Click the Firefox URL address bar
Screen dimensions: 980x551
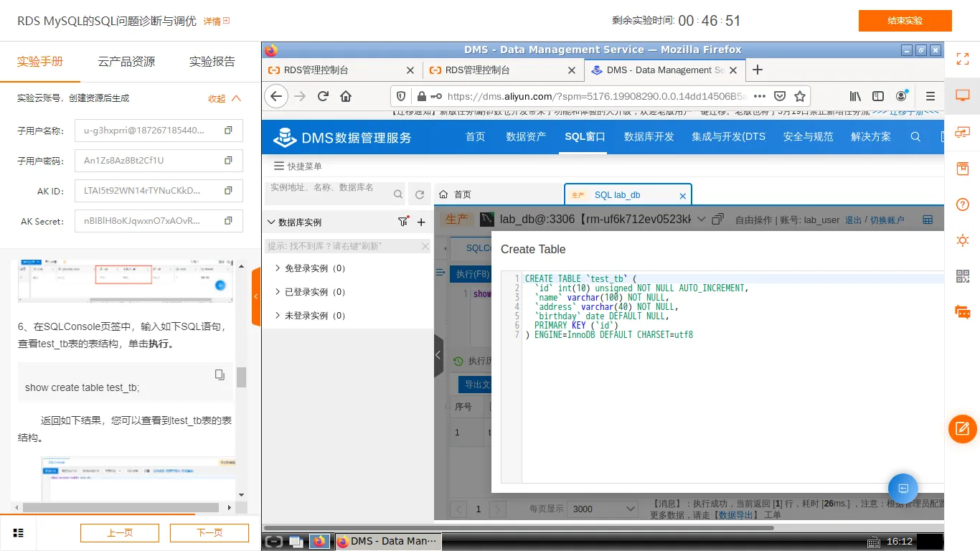click(595, 96)
